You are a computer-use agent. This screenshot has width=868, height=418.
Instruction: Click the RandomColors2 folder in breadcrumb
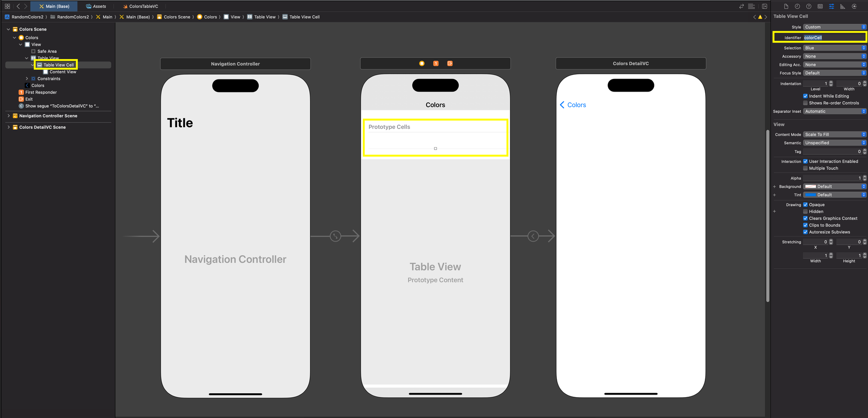point(69,17)
